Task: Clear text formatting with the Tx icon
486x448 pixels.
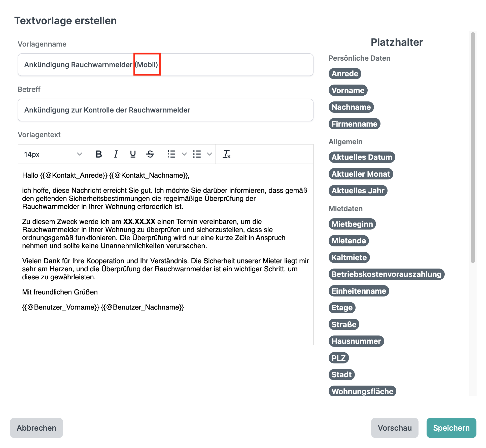Action: (x=226, y=154)
